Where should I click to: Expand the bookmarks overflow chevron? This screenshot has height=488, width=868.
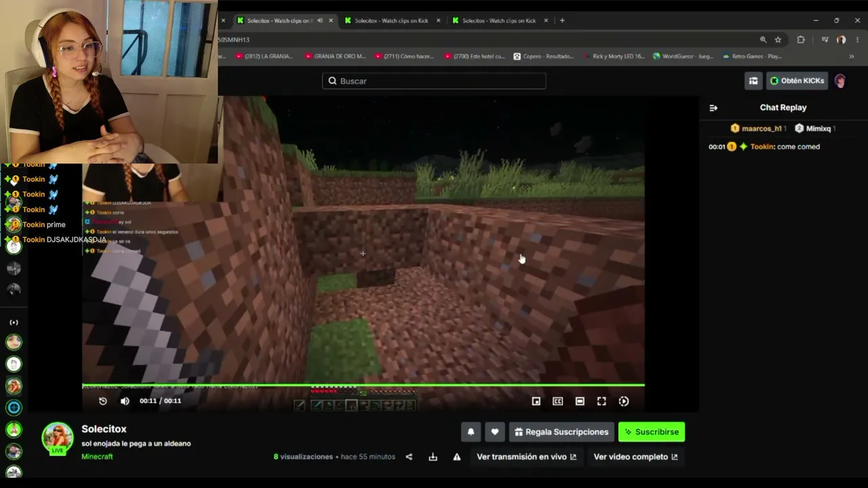(x=852, y=56)
